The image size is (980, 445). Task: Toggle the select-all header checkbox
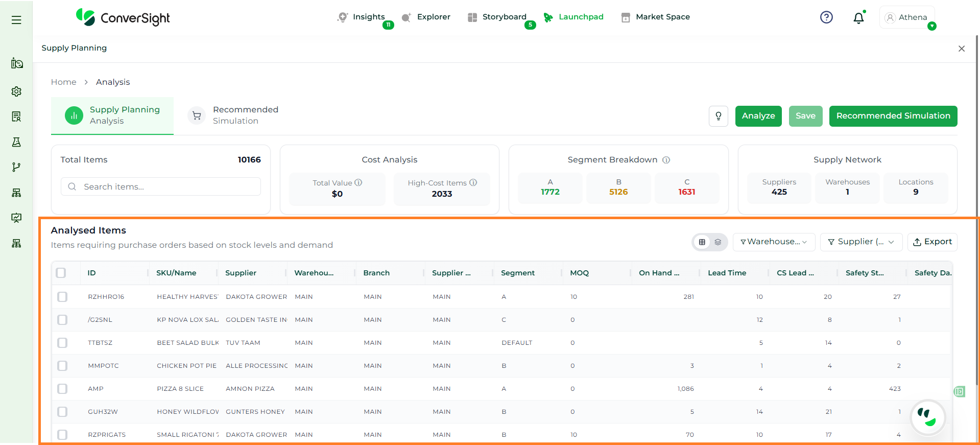[x=61, y=273]
